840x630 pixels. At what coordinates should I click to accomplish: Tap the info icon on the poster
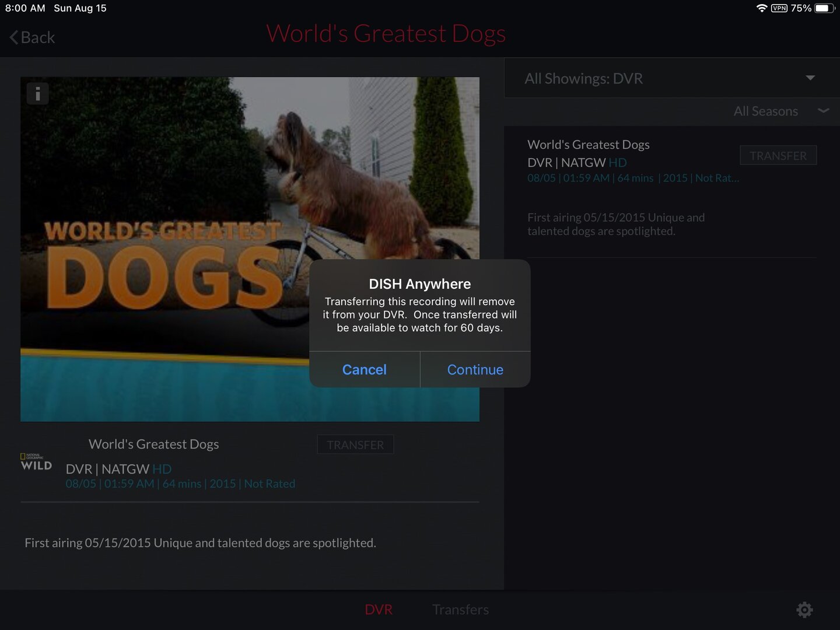click(37, 93)
